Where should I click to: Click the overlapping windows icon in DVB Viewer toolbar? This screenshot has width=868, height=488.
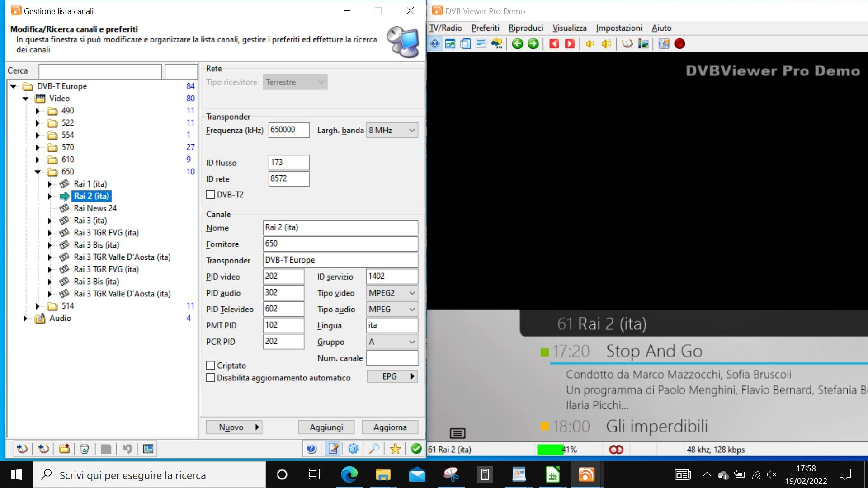pos(466,44)
